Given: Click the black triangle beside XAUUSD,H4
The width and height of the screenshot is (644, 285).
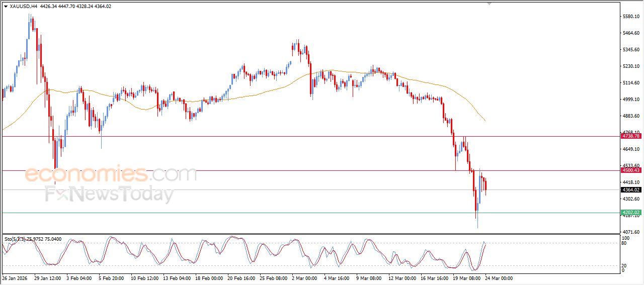Looking at the screenshot, I should coord(6,7).
